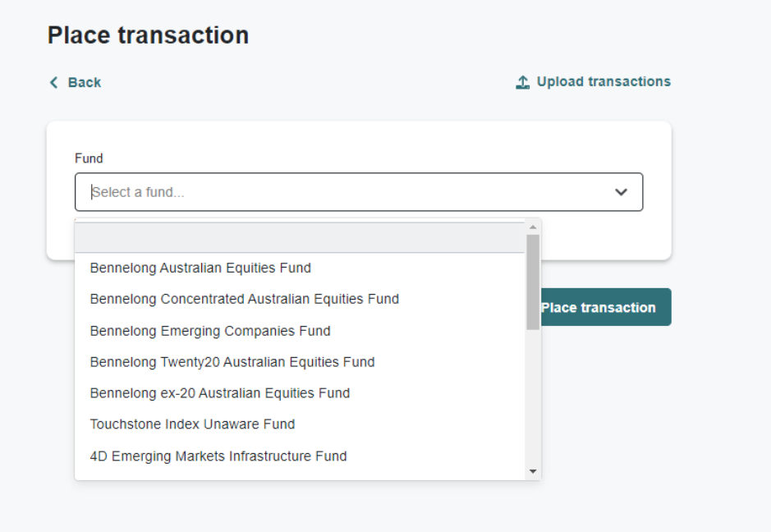Click the fund list scrollbar down arrow

tap(533, 471)
